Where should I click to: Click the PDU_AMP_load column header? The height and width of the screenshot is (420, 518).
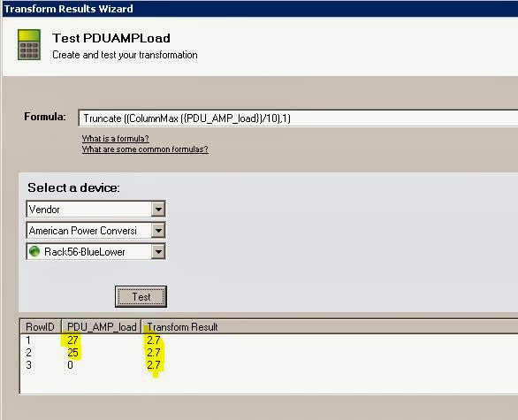click(x=102, y=327)
